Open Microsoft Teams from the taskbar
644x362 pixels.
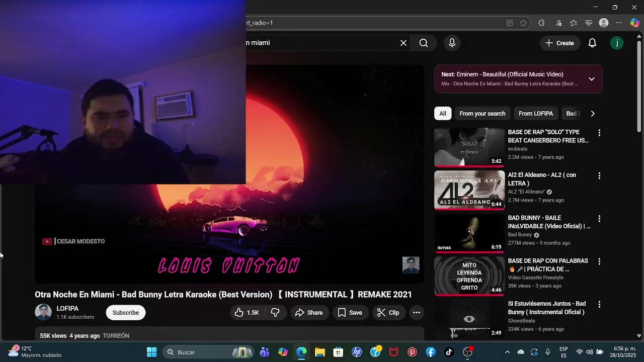point(264,352)
